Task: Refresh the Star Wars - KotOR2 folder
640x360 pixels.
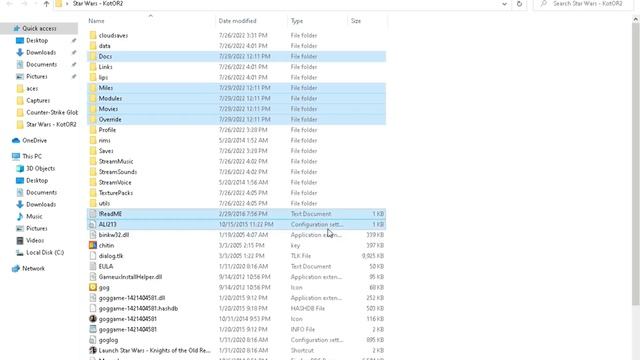Action: coord(519,4)
